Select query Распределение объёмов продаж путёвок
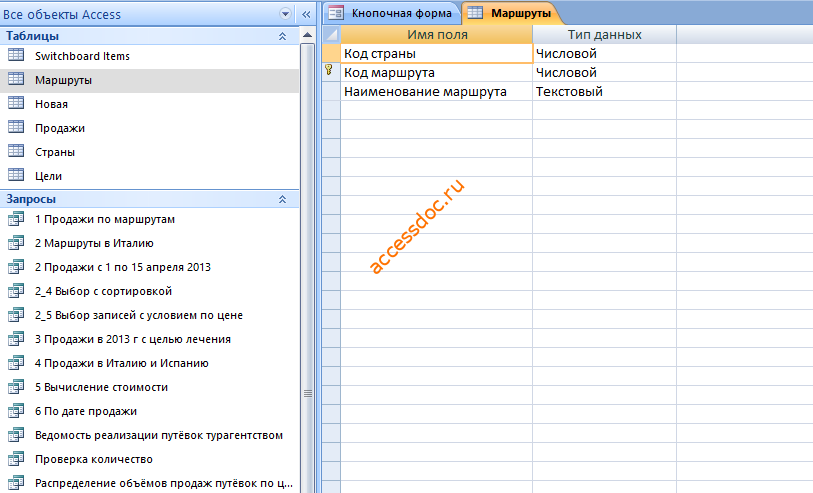The height and width of the screenshot is (493, 813). point(149,483)
